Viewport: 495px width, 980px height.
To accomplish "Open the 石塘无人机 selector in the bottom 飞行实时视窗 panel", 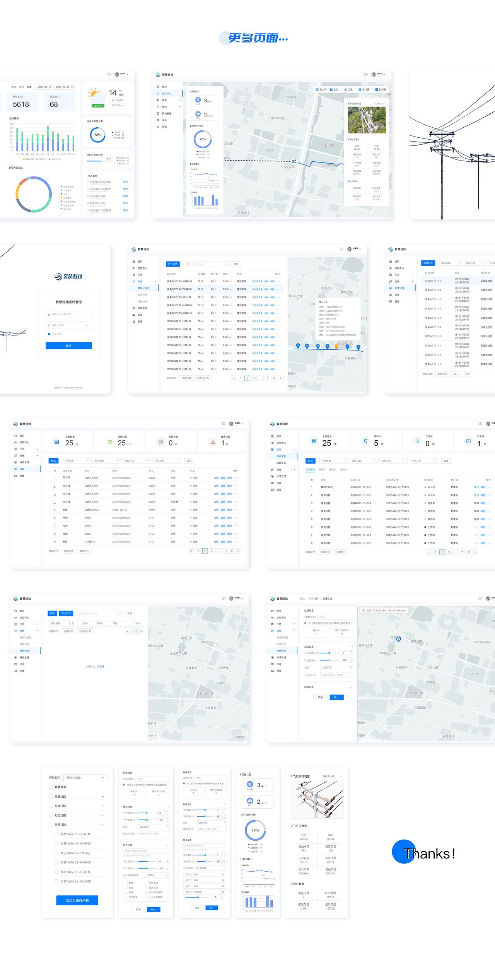I will [333, 776].
